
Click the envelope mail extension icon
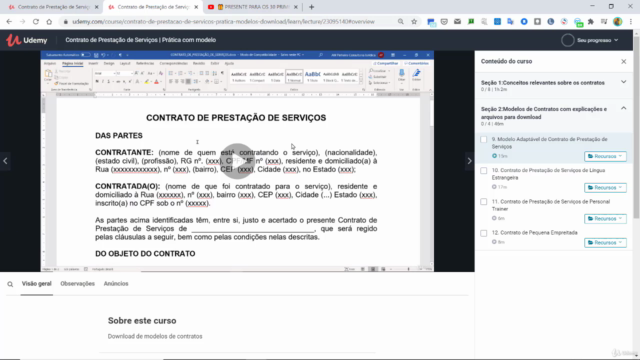click(x=457, y=22)
